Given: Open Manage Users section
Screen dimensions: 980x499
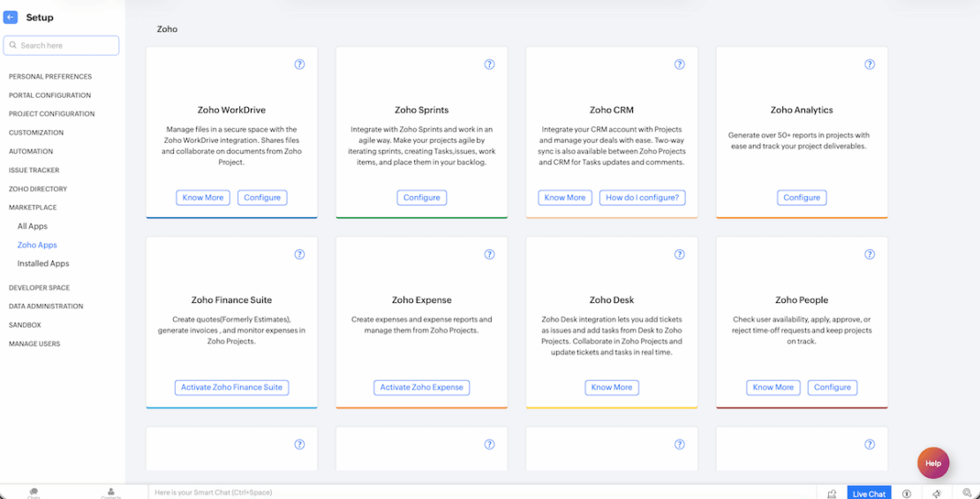Looking at the screenshot, I should coord(34,344).
